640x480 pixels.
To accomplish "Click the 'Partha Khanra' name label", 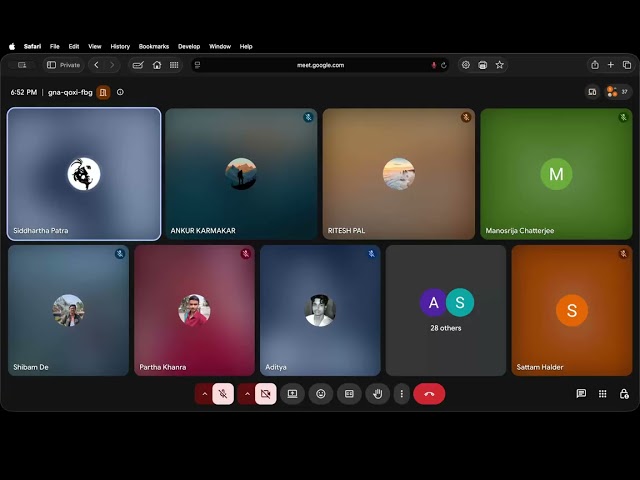I will coord(162,367).
